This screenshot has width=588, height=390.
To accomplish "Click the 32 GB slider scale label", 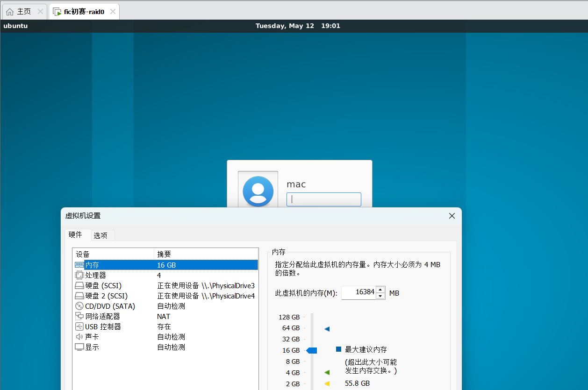I will 291,339.
